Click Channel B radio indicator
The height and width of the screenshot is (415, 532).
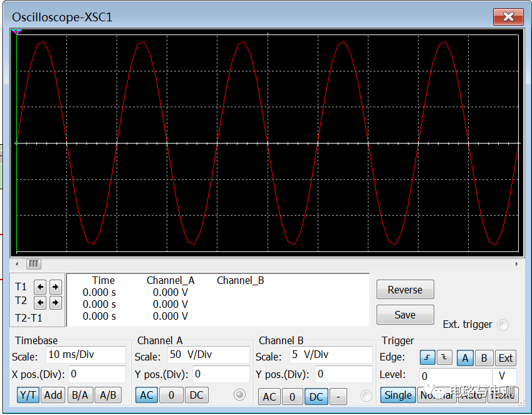[x=366, y=396]
